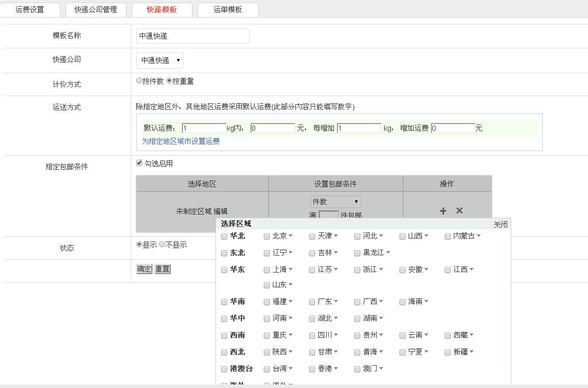Click the X icon to delete row

(x=459, y=211)
